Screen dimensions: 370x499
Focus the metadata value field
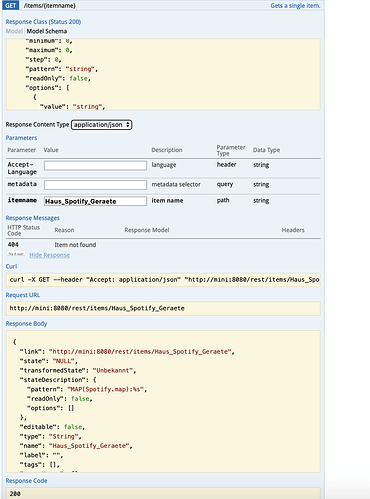[95, 185]
